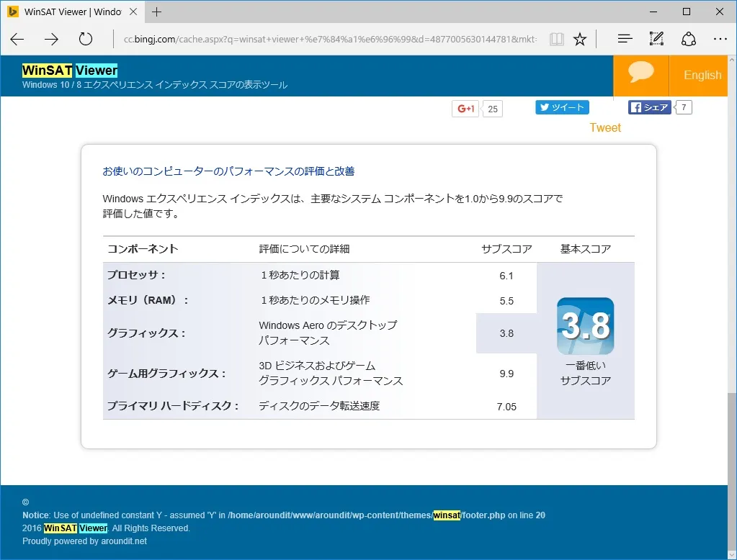
Task: Click the ゲーム用グラフィックス row label
Action: point(167,374)
